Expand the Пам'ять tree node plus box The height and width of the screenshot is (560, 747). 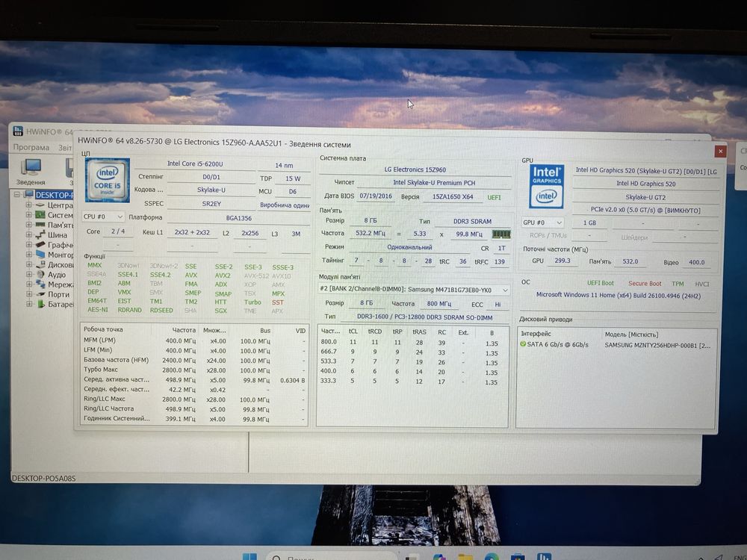(x=28, y=225)
